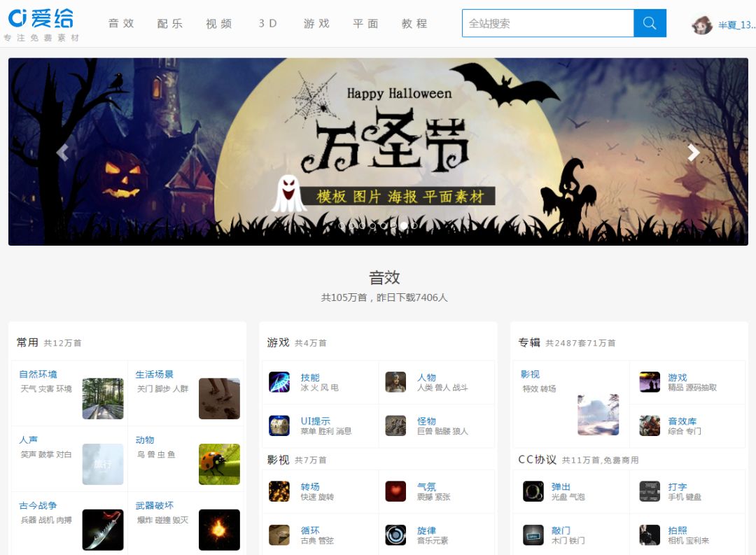Open the 拍照 camera icon
This screenshot has width=756, height=555.
pos(650,535)
